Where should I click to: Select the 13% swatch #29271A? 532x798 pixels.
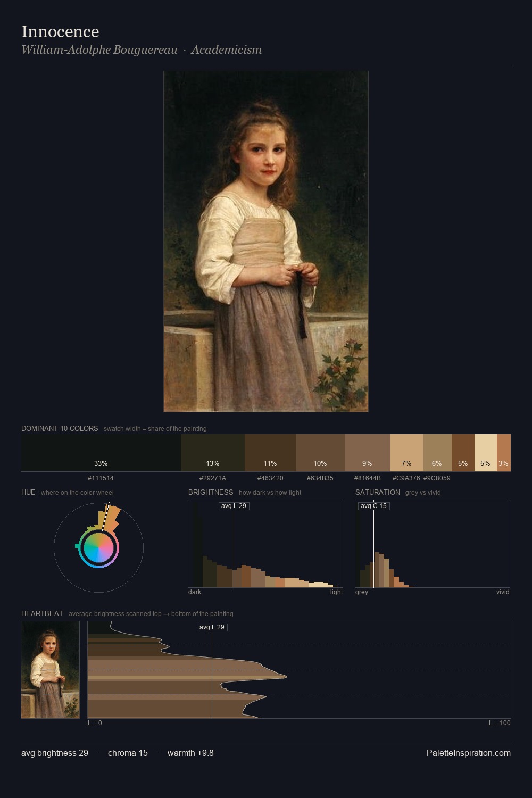213,453
